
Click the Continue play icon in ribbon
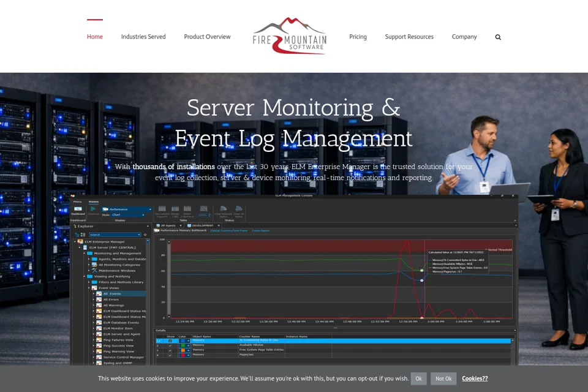(x=93, y=209)
